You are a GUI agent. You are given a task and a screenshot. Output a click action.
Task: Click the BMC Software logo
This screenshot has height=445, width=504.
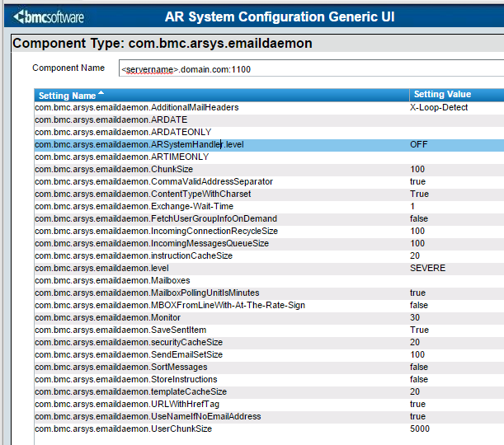49,16
